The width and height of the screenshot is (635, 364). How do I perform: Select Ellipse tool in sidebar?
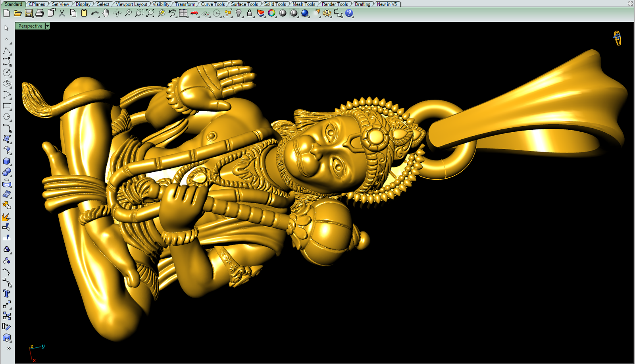(x=7, y=84)
